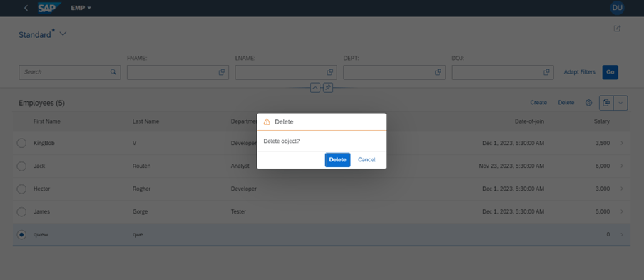Expand the Standard variant dropdown

[x=63, y=34]
